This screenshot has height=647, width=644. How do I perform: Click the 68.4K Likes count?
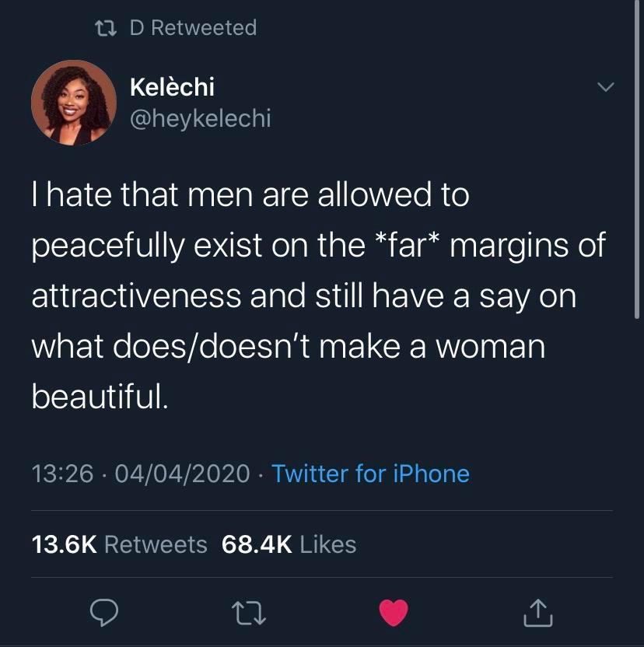[x=289, y=544]
